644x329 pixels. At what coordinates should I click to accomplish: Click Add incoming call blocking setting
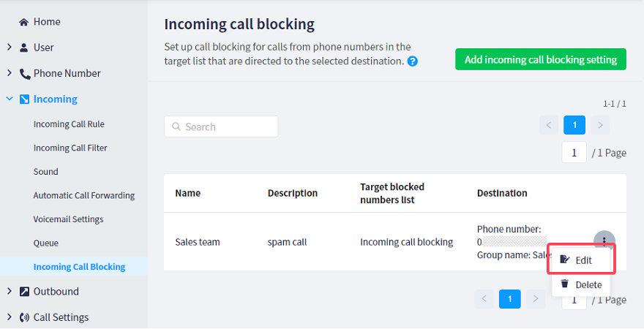[x=541, y=59]
